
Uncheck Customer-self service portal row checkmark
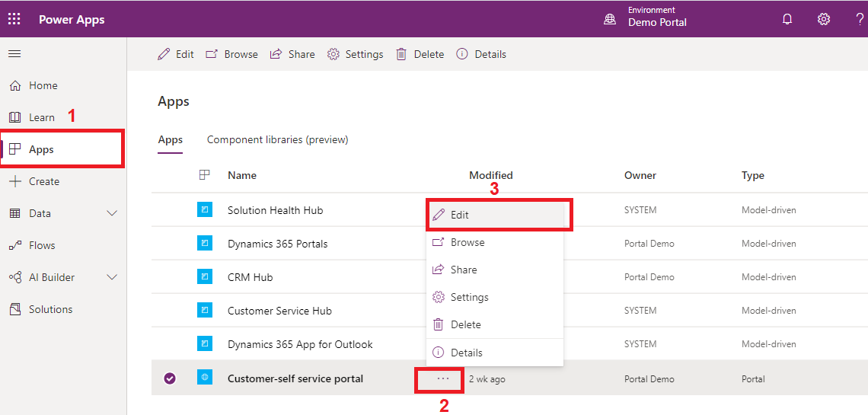pos(170,378)
